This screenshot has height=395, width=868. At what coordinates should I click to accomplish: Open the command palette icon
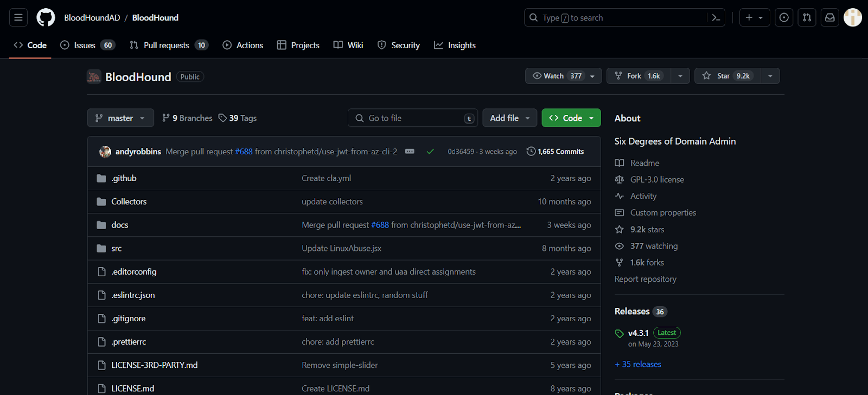pos(716,17)
